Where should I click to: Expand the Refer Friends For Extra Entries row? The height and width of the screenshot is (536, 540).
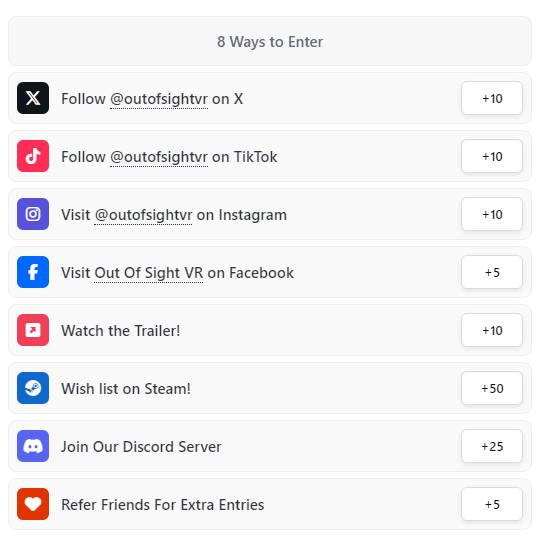pos(270,504)
